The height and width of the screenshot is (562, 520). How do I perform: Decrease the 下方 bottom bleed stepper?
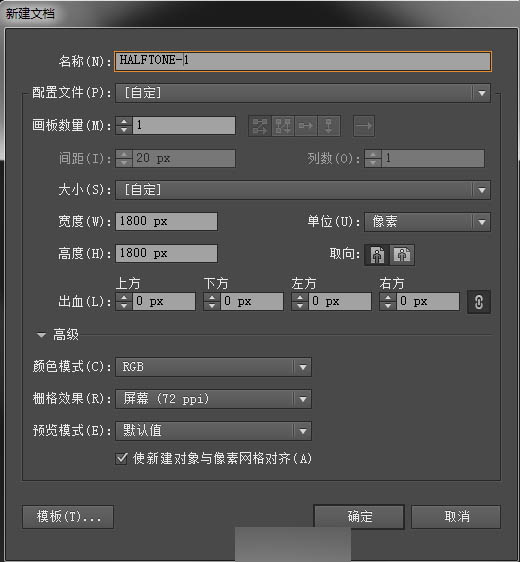coord(212,306)
